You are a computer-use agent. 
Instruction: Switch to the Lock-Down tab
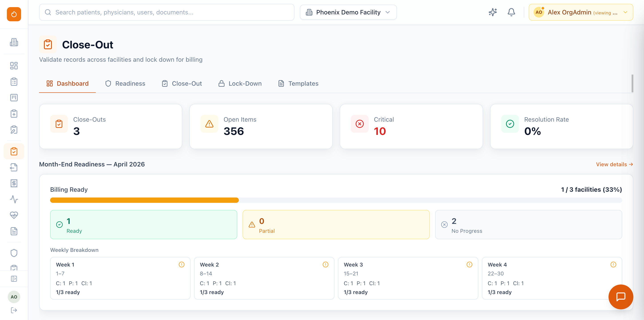coord(240,84)
